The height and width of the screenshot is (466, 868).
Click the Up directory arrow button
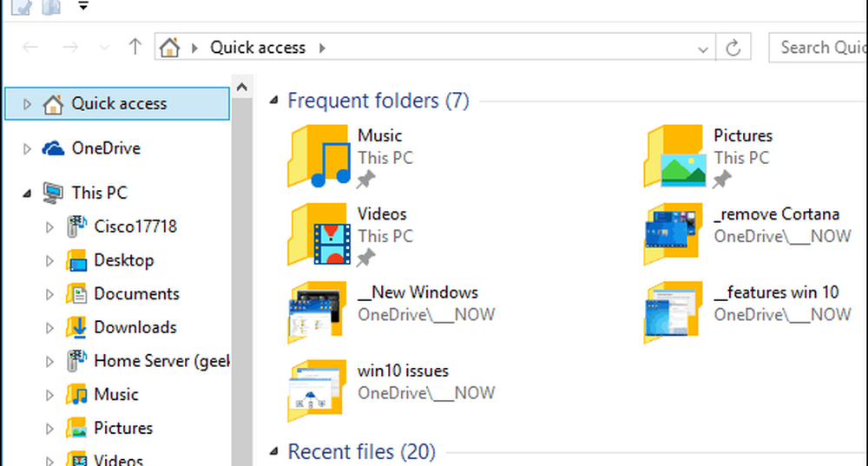(x=134, y=48)
